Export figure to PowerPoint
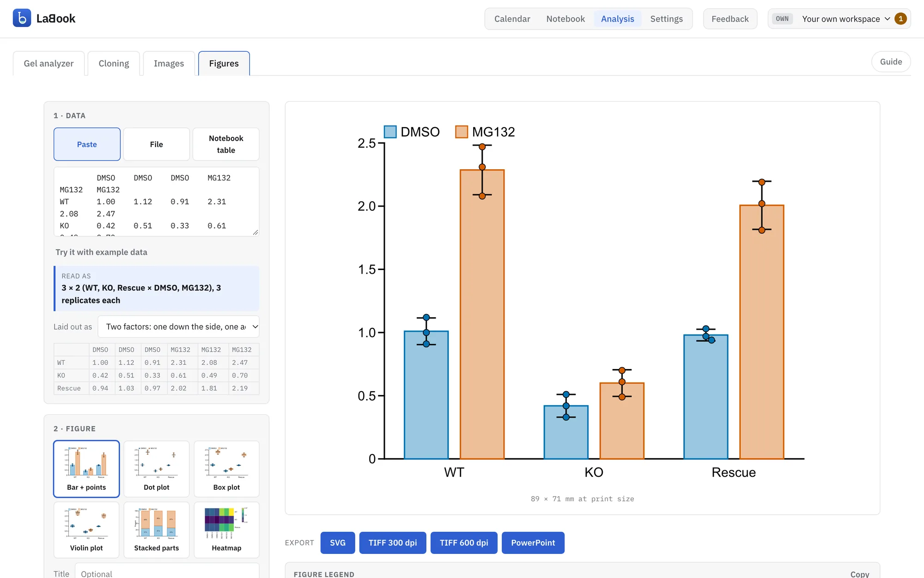The width and height of the screenshot is (924, 578). [x=533, y=543]
